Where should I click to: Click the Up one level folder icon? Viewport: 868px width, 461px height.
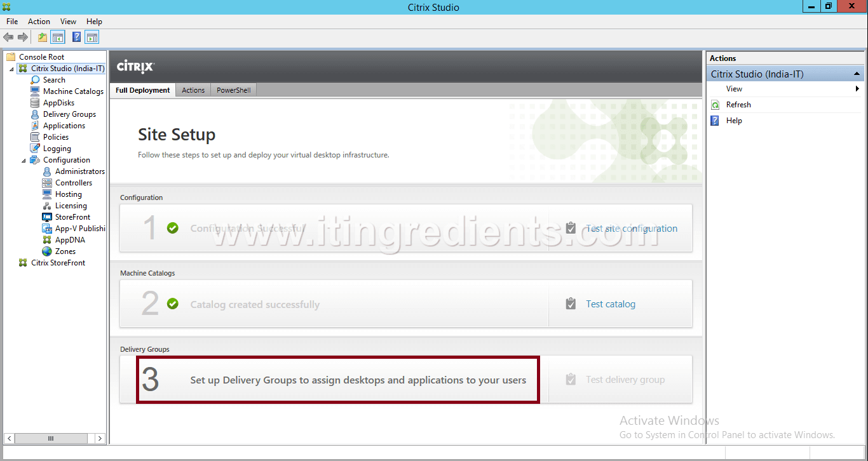42,37
